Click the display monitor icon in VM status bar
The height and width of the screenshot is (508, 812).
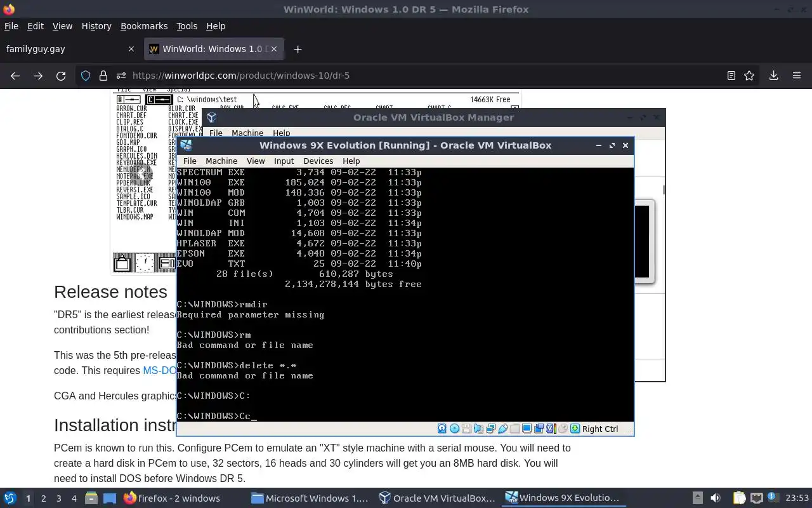coord(527,429)
